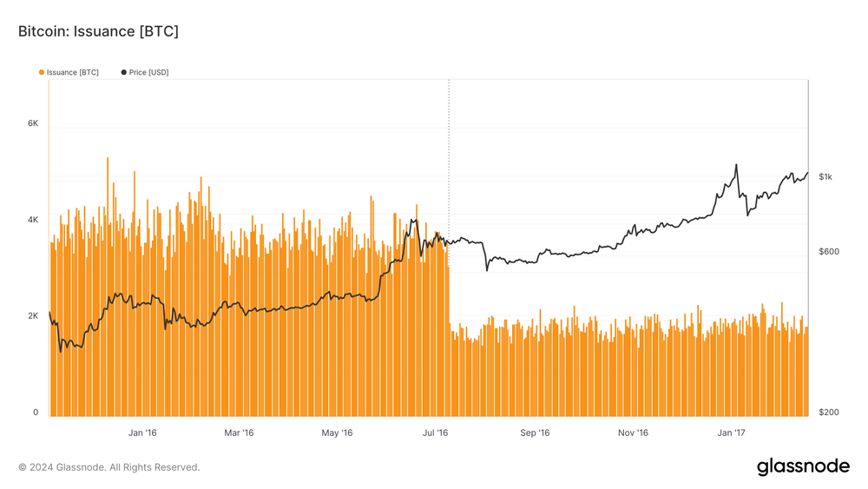This screenshot has height=489, width=868.
Task: Click the glassnode logo
Action: pos(803,466)
